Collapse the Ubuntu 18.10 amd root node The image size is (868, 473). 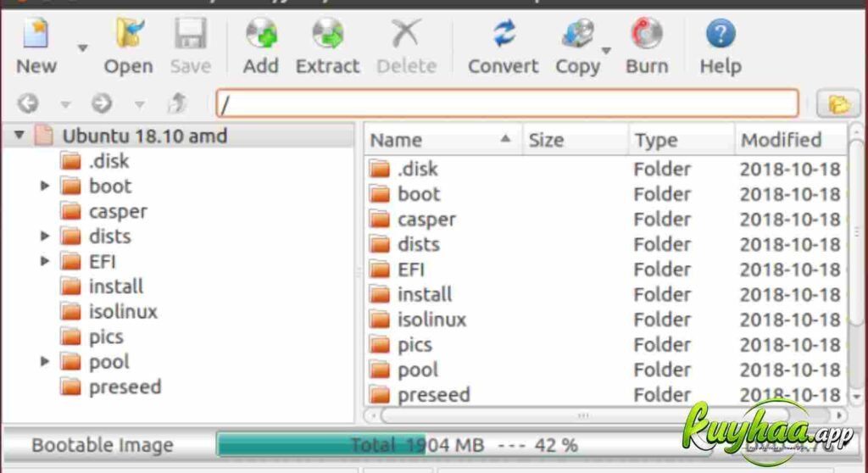click(x=19, y=135)
